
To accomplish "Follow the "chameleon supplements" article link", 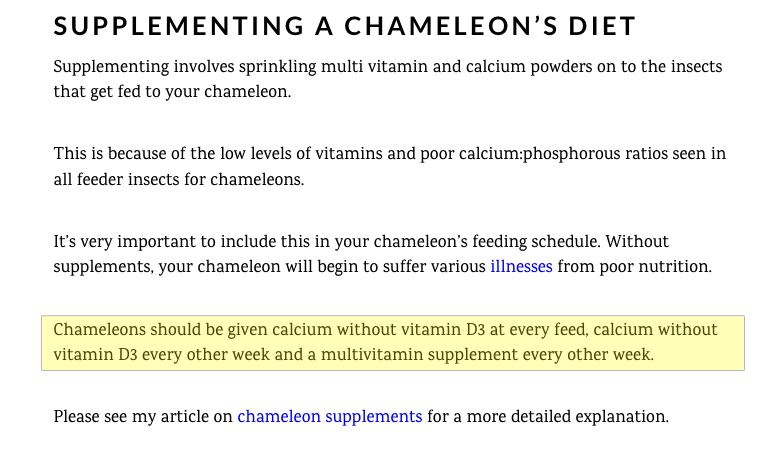I will coord(329,416).
